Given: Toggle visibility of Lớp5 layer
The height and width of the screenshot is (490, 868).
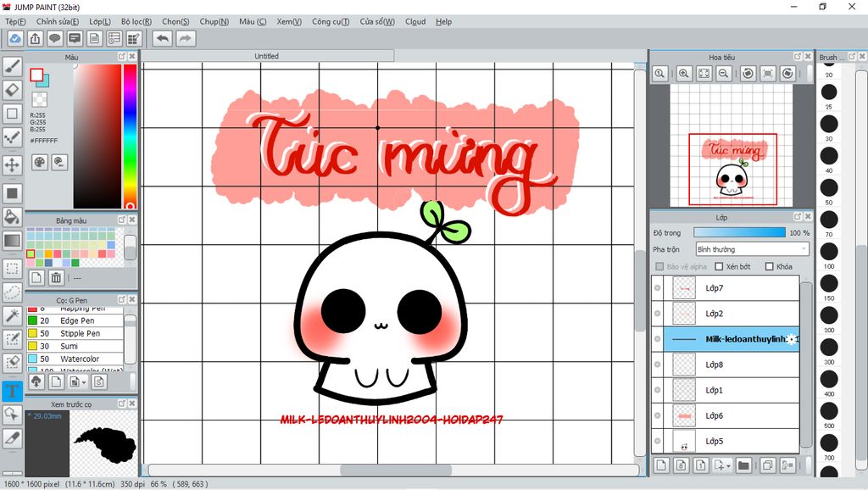Looking at the screenshot, I should [658, 441].
